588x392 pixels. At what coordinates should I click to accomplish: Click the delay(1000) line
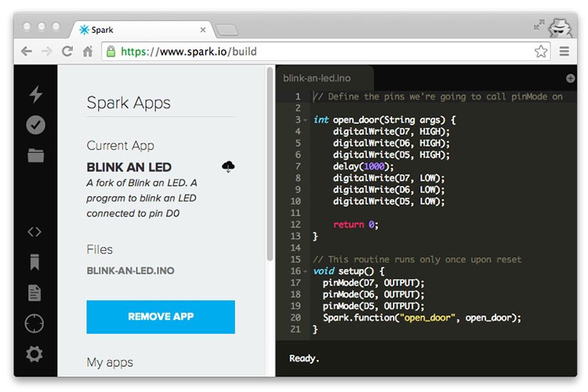363,166
